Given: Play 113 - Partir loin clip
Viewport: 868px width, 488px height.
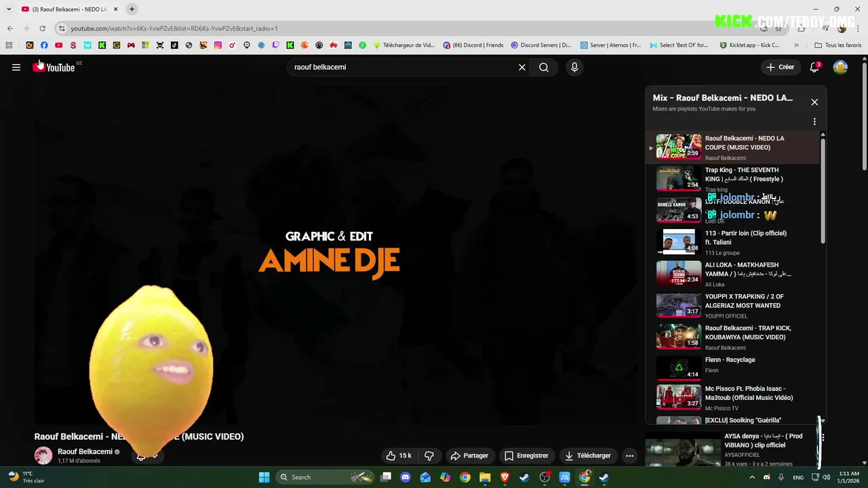Looking at the screenshot, I should (734, 242).
